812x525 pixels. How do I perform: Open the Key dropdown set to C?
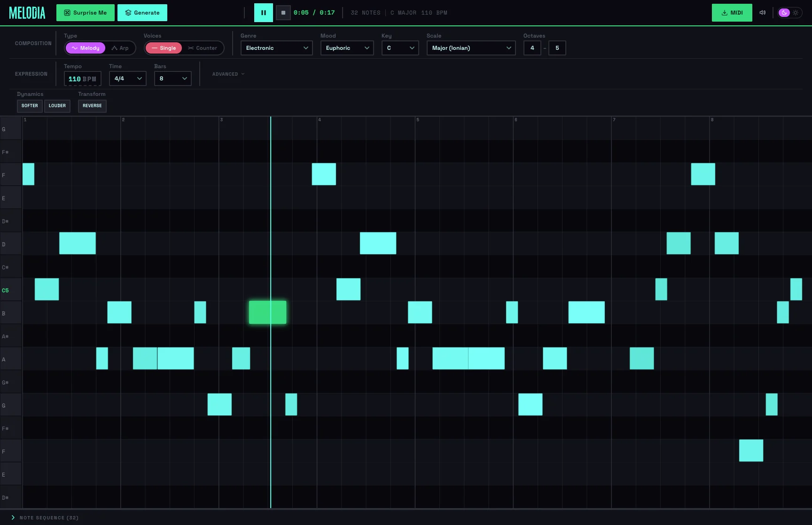point(400,48)
